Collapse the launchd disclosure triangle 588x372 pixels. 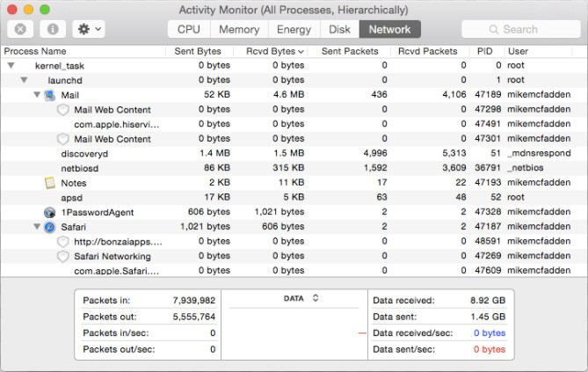click(x=24, y=80)
